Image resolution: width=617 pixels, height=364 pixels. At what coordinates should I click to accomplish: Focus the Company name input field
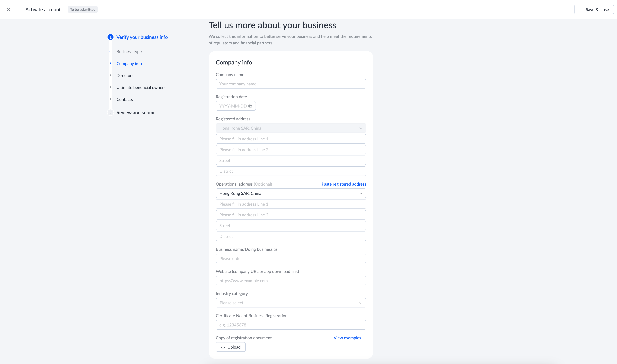pyautogui.click(x=291, y=84)
